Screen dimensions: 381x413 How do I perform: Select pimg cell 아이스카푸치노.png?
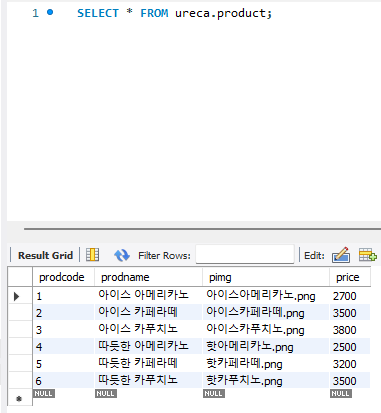tap(266, 330)
